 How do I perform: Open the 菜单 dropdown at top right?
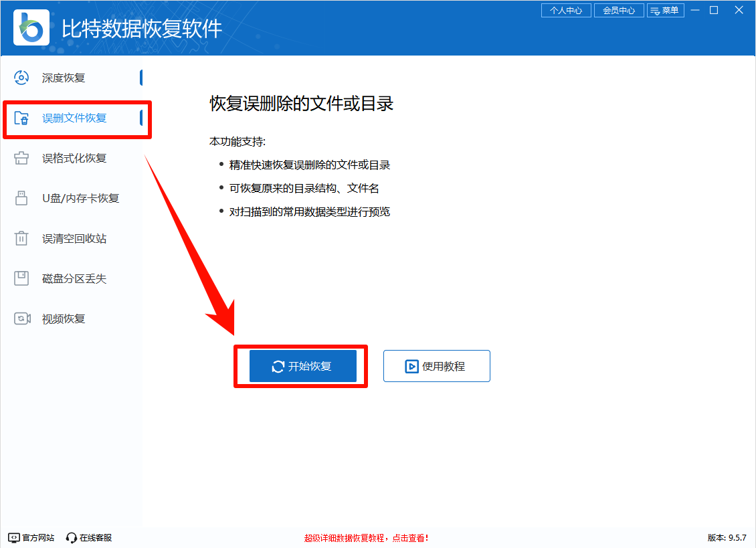666,10
